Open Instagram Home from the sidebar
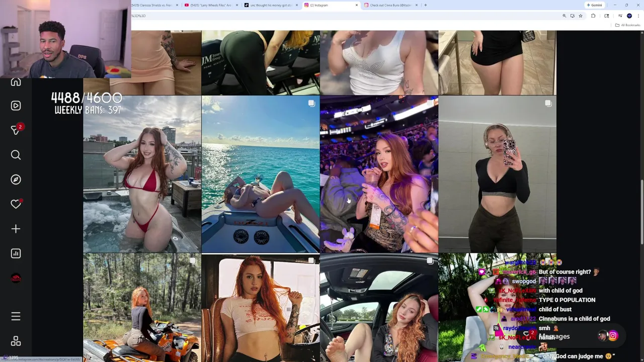The width and height of the screenshot is (644, 362). [x=16, y=82]
